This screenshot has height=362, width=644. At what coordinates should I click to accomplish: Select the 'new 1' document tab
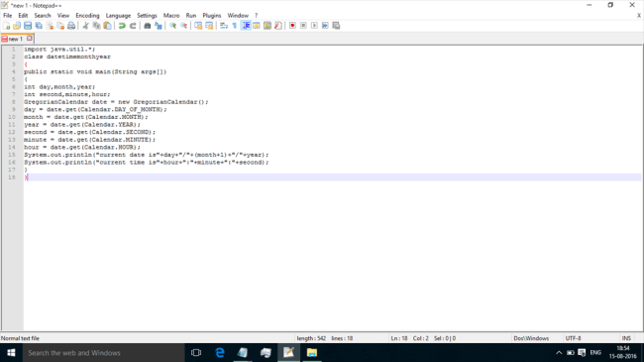[15, 39]
